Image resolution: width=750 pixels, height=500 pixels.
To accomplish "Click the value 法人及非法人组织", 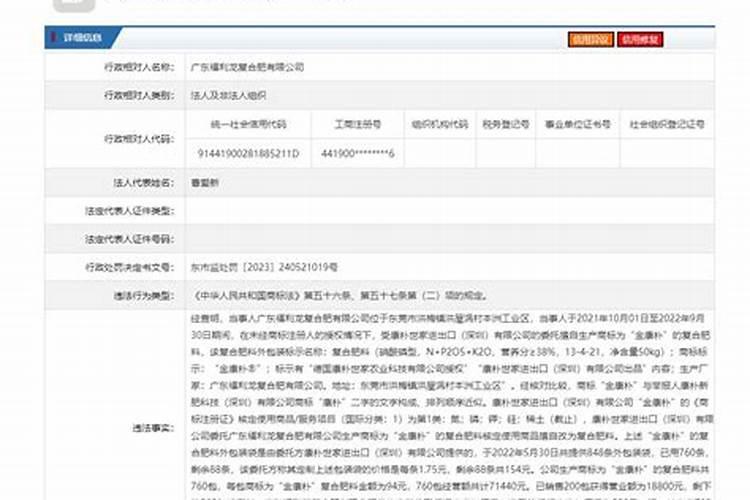I will (229, 96).
